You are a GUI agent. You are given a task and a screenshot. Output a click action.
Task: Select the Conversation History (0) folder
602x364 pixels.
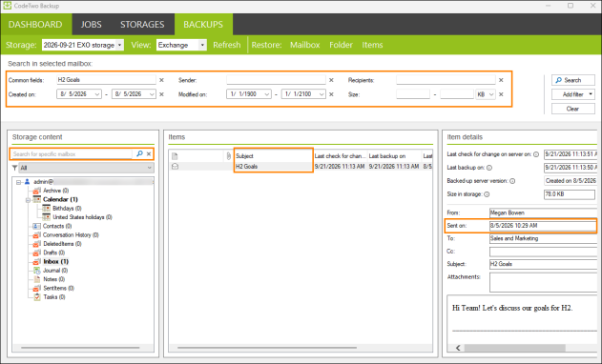coord(71,234)
